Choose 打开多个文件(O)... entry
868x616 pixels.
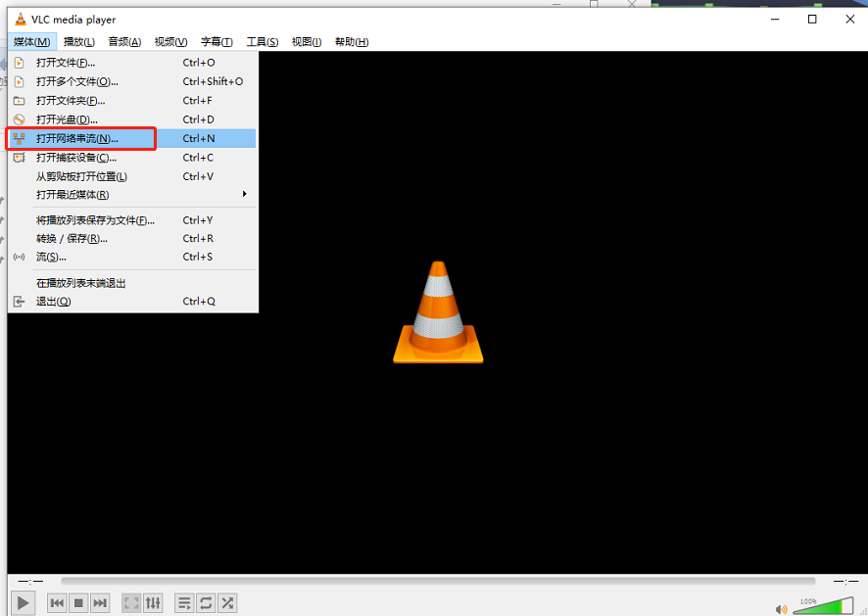pos(133,81)
